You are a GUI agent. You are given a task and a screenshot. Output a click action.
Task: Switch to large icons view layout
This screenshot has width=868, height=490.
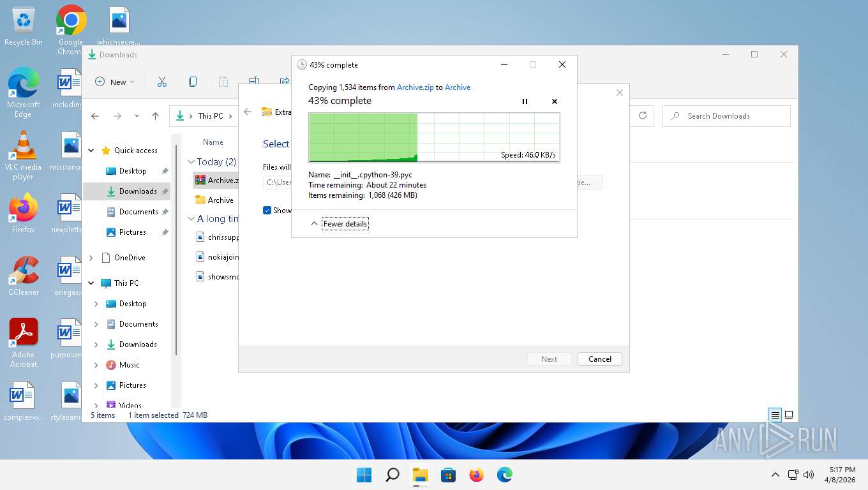tap(789, 415)
